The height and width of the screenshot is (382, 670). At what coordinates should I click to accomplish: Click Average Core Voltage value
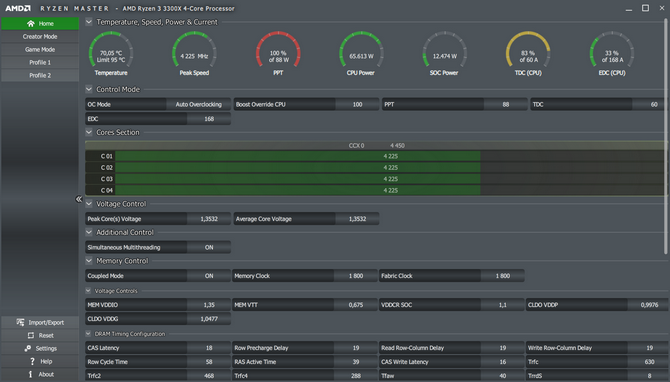357,219
